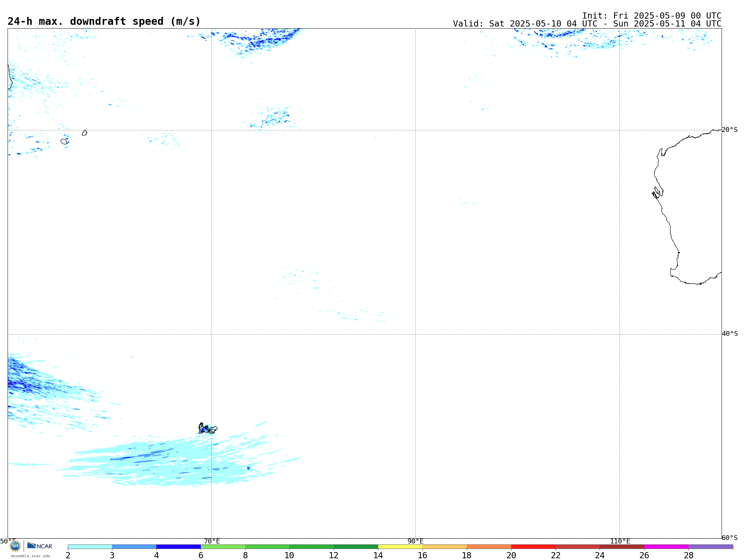The height and width of the screenshot is (560, 744).
Task: Click the 50°E longitude label
Action: (x=8, y=541)
